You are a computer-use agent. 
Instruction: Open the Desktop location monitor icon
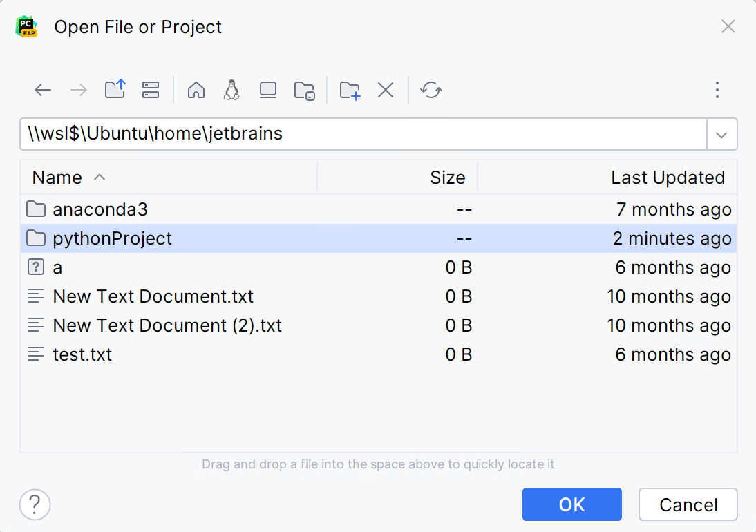(x=267, y=90)
